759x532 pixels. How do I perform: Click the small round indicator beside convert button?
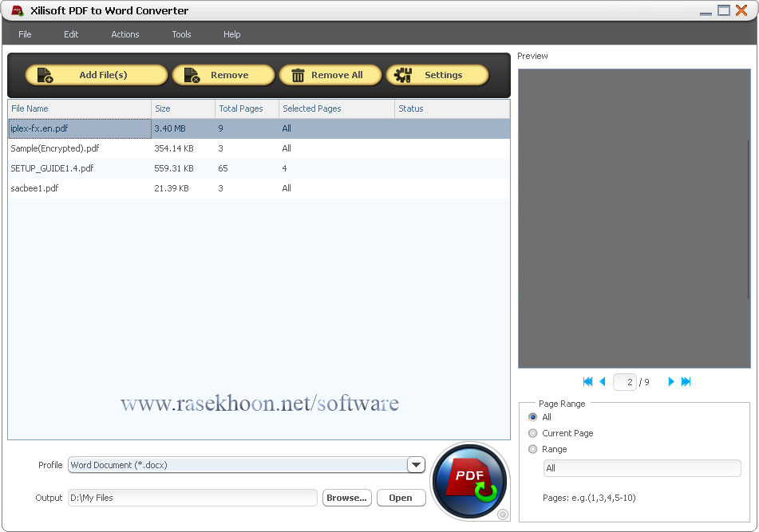click(x=503, y=514)
